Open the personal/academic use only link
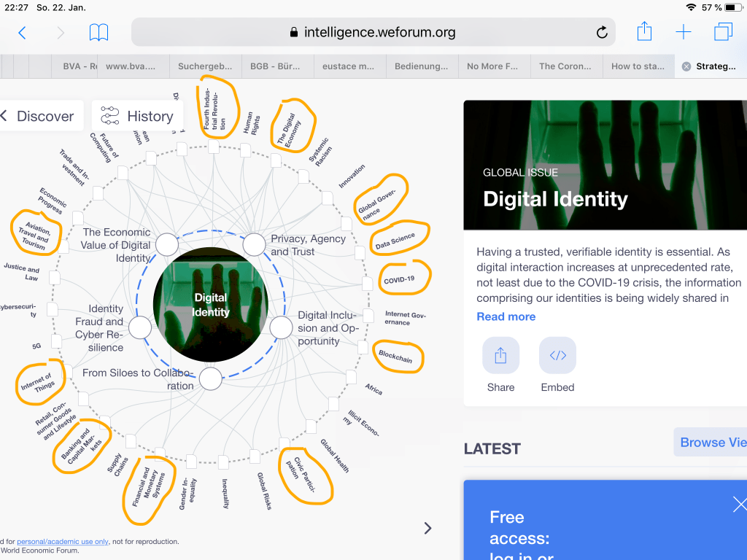Screen dimensions: 747x560 coord(63,542)
